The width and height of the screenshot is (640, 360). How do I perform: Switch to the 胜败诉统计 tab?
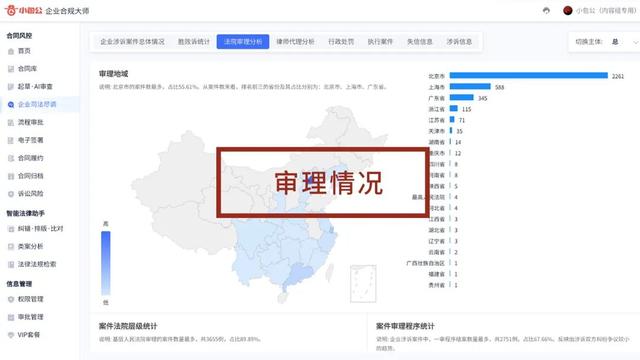[193, 42]
